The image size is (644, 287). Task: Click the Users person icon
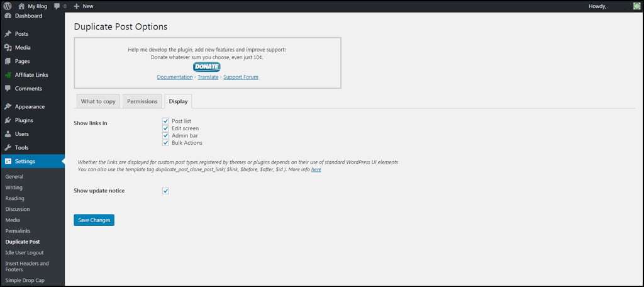point(8,134)
